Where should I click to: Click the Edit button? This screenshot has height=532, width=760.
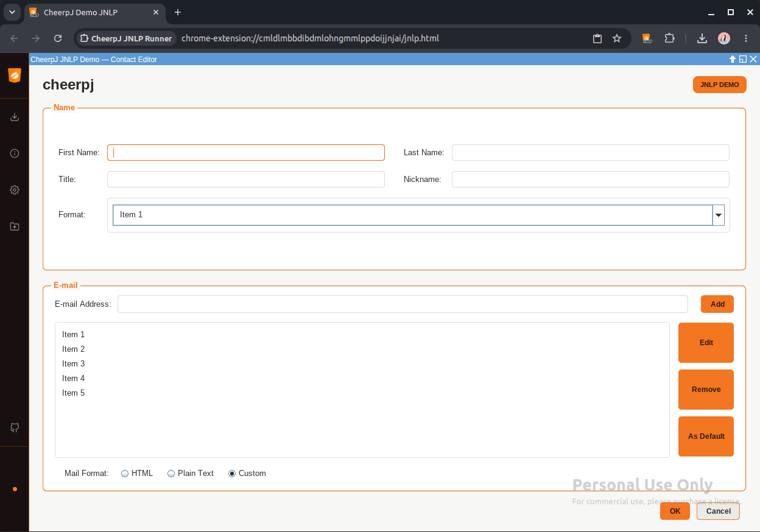[x=706, y=343]
